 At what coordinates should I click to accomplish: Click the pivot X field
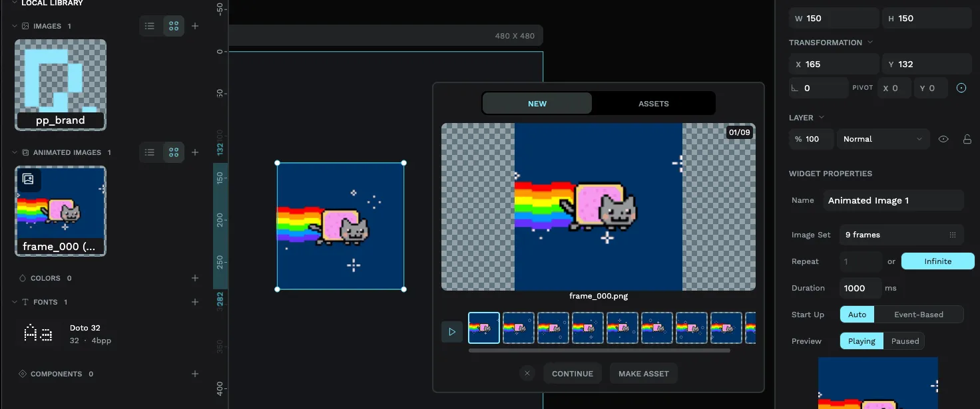point(894,88)
